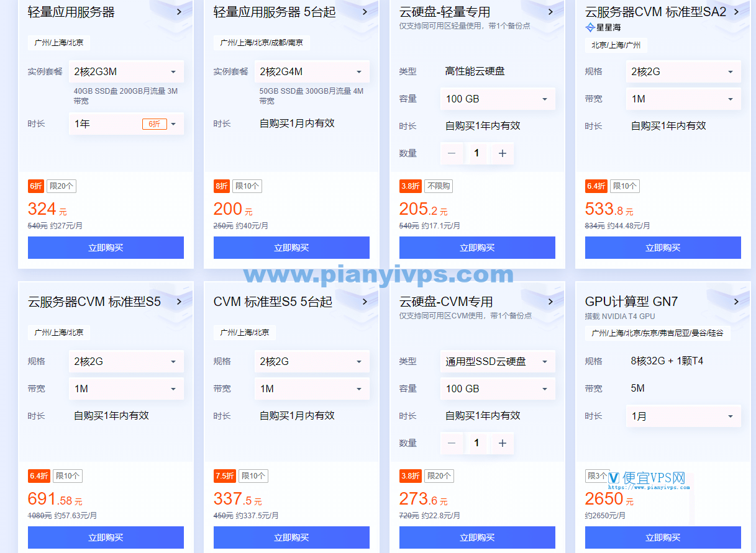The width and height of the screenshot is (756, 553).
Task: Click 8折 discount badge
Action: (x=221, y=186)
